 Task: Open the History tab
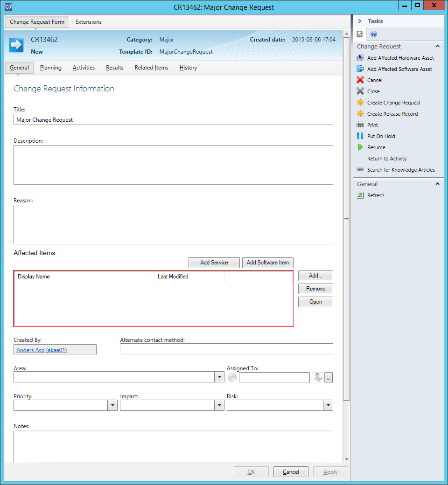(188, 68)
